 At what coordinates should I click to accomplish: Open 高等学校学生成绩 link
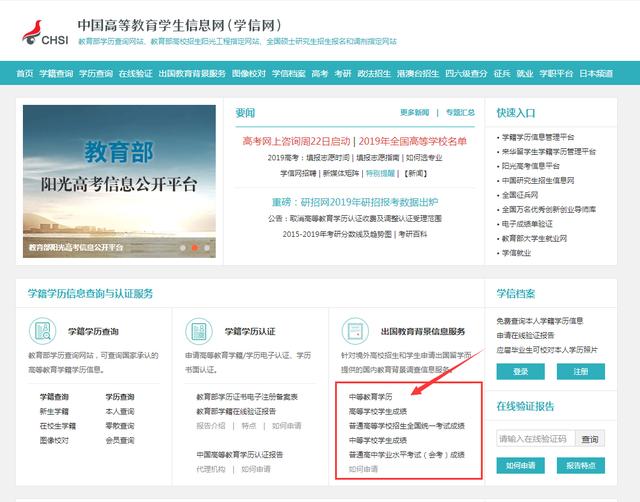pos(378,411)
